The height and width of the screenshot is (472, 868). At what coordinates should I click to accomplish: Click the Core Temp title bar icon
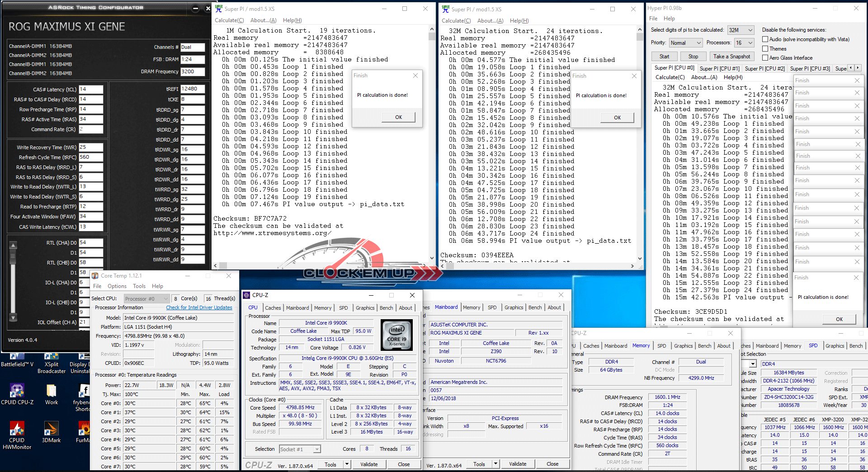point(95,276)
